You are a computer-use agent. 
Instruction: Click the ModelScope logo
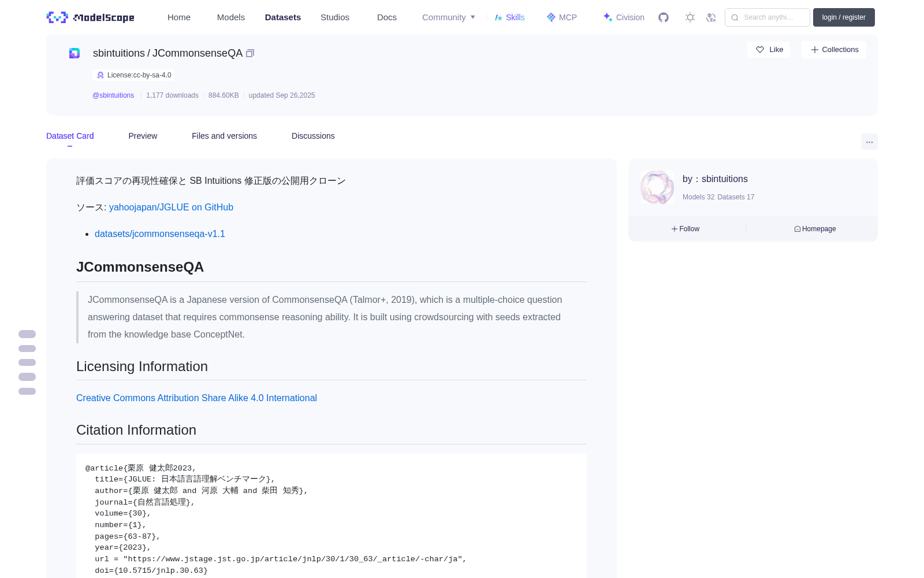click(91, 17)
